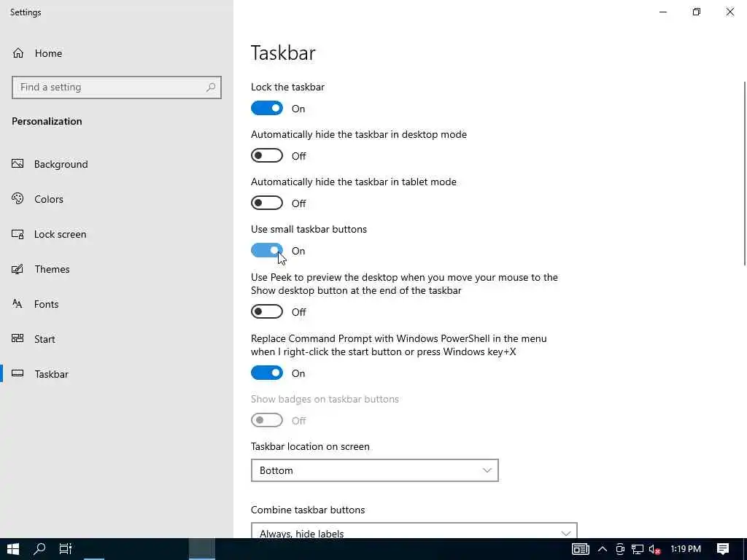Turn off Lock the taskbar switch
The height and width of the screenshot is (560, 747).
pos(267,108)
